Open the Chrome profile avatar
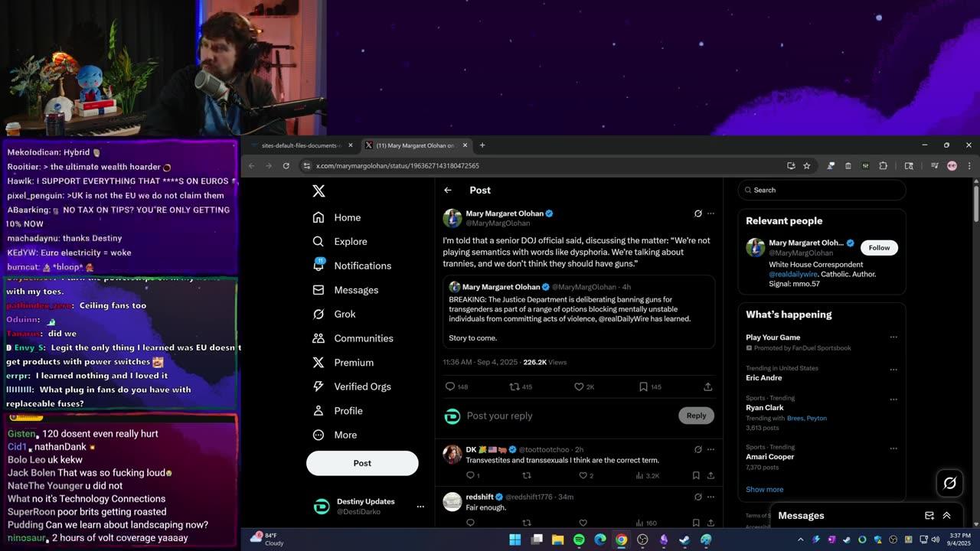The image size is (980, 551). tap(952, 166)
